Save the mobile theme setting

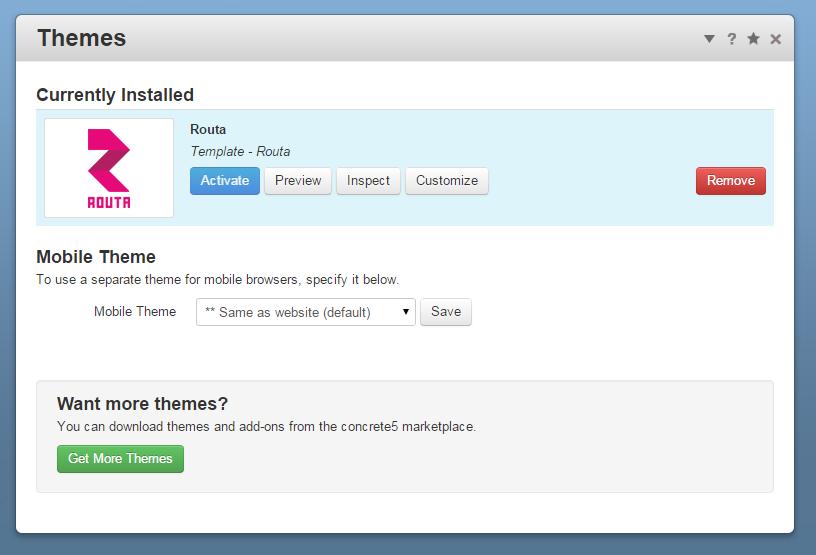click(445, 312)
